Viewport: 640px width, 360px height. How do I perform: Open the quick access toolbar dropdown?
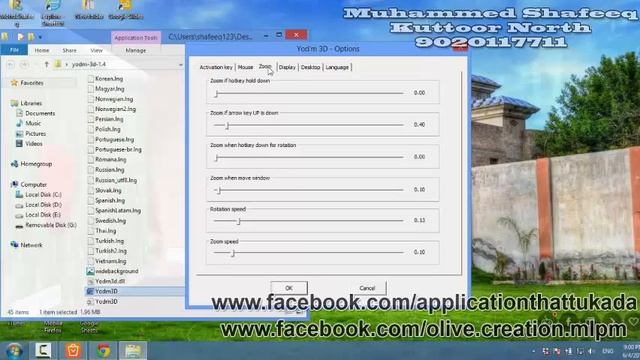40,37
